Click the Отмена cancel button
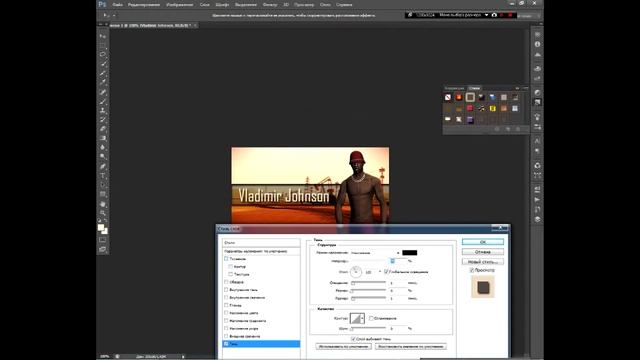The width and height of the screenshot is (640, 360). (x=483, y=252)
